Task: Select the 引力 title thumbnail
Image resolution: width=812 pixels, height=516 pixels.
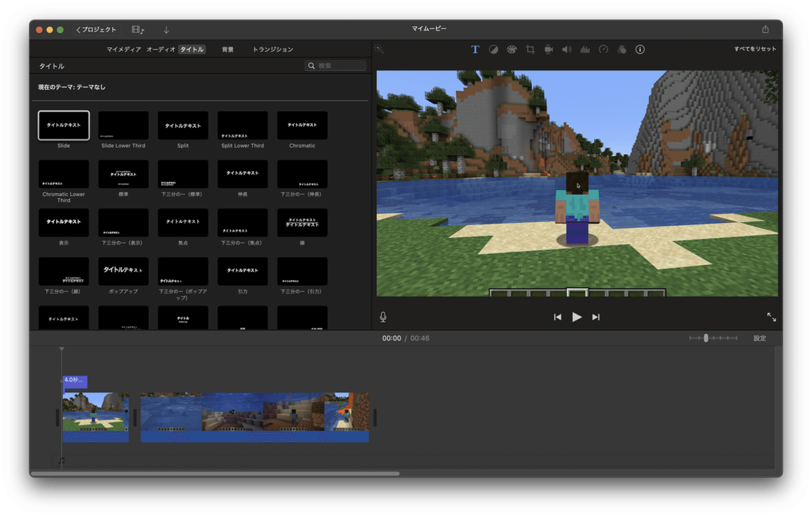Action: 242,271
